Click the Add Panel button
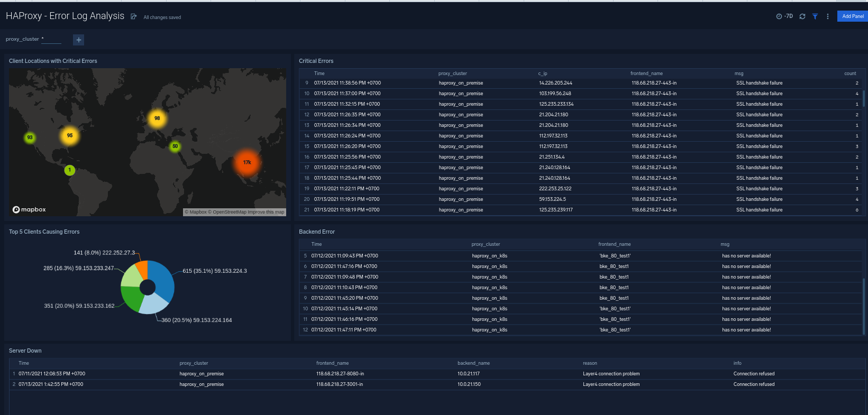 tap(852, 16)
